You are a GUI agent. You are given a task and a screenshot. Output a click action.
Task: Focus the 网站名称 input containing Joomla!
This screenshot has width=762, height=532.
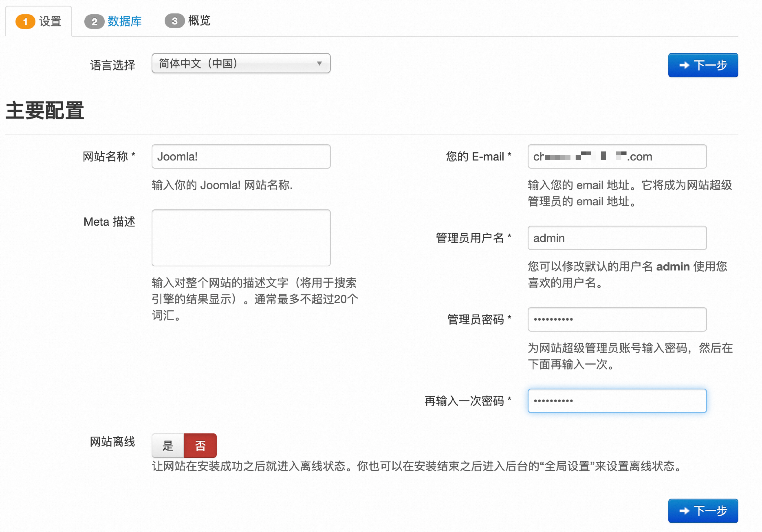tap(241, 157)
